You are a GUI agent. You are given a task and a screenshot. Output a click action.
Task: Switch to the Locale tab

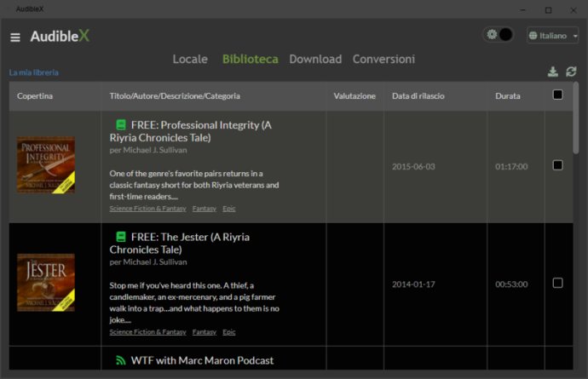190,60
